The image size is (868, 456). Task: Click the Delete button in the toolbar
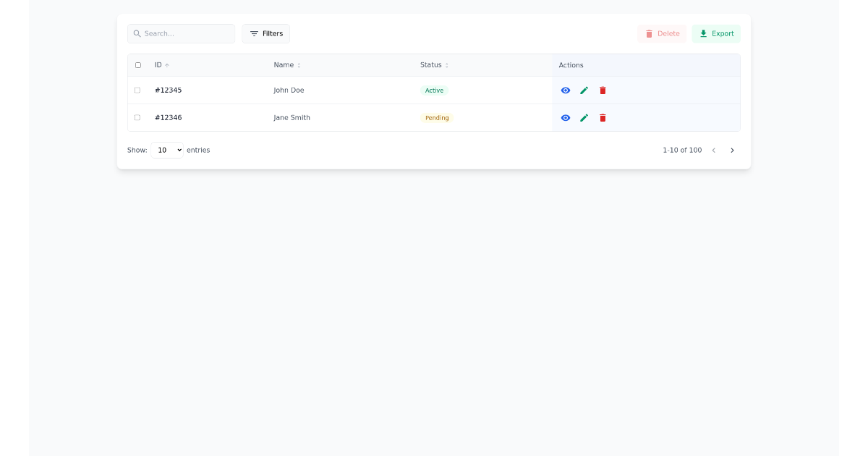[x=661, y=33]
